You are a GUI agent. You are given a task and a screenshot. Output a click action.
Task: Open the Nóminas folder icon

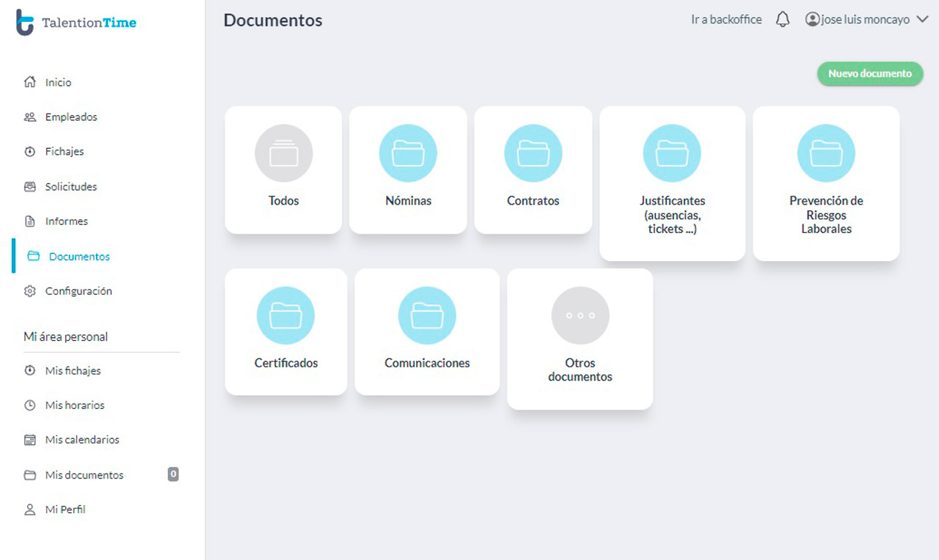[408, 153]
